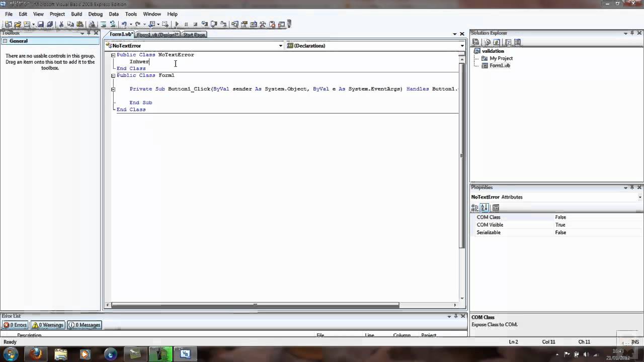This screenshot has height=362, width=644.
Task: Open Firefox from the taskbar
Action: 36,354
